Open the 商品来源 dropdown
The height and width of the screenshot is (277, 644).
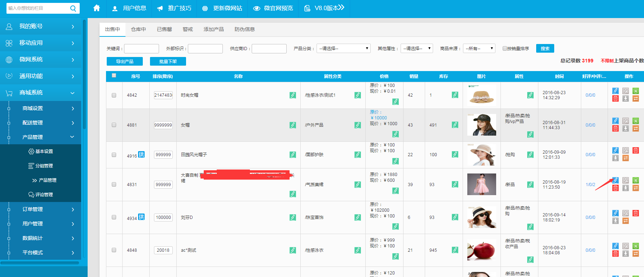pos(479,48)
